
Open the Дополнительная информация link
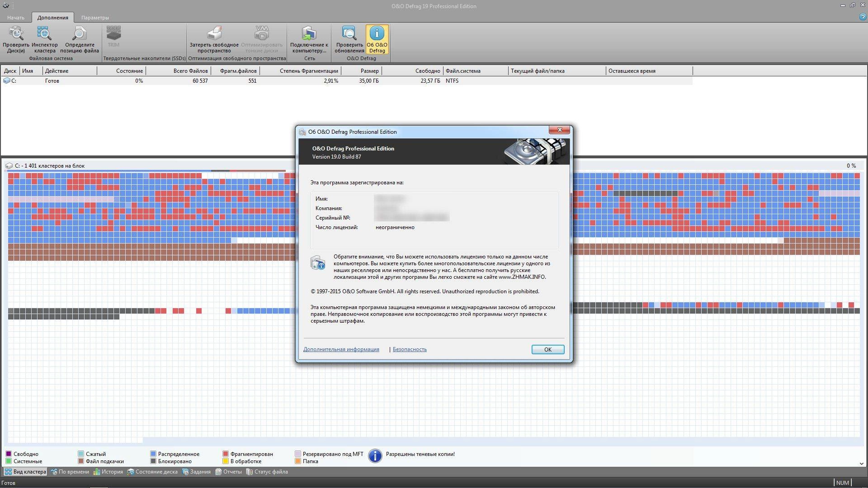tap(341, 349)
